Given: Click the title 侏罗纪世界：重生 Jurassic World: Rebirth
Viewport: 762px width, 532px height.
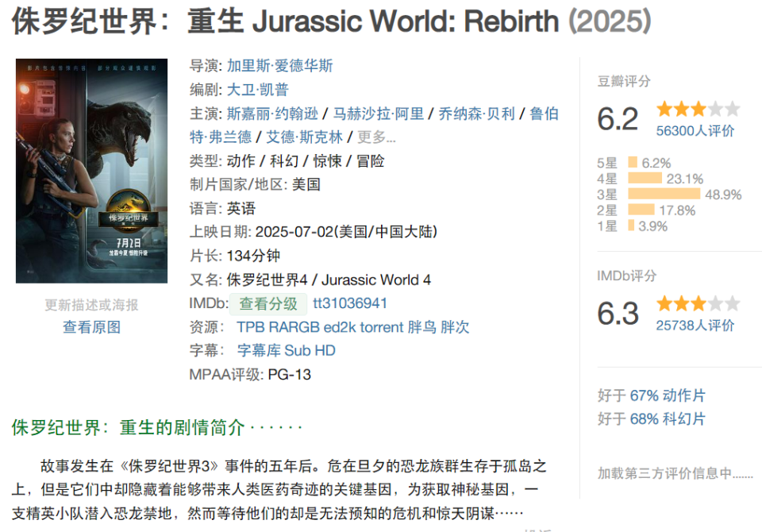Looking at the screenshot, I should (x=286, y=21).
